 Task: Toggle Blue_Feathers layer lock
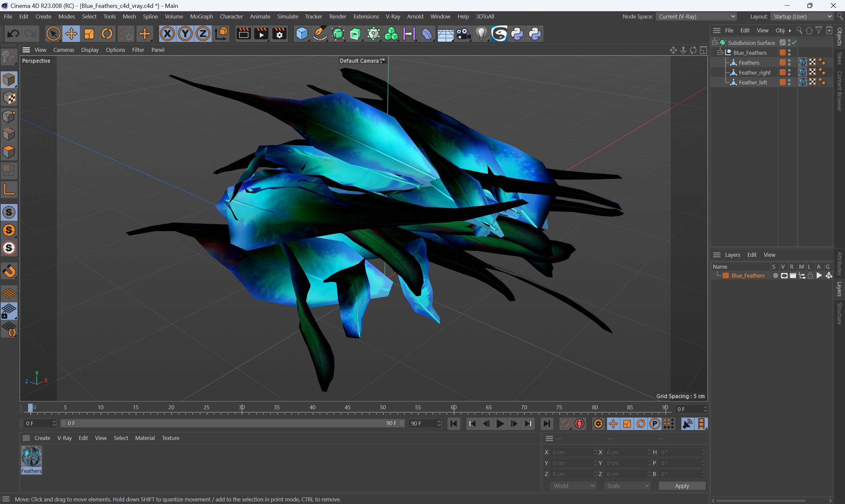[810, 275]
